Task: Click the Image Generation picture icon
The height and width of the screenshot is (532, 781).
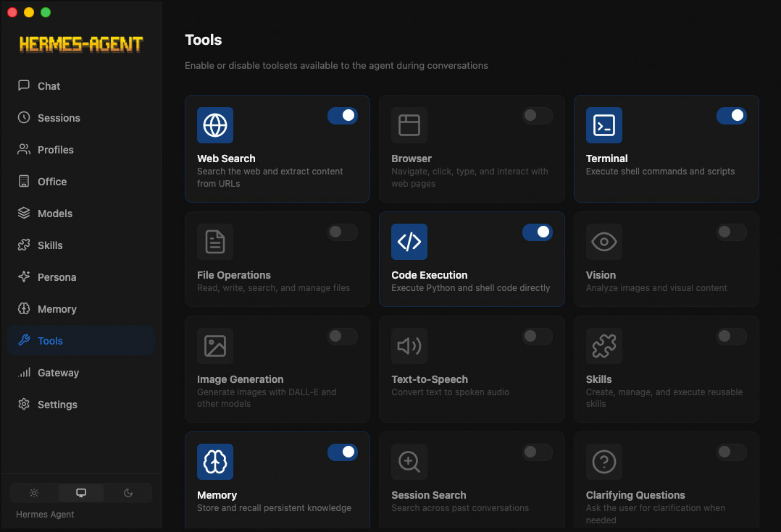Action: pos(215,345)
